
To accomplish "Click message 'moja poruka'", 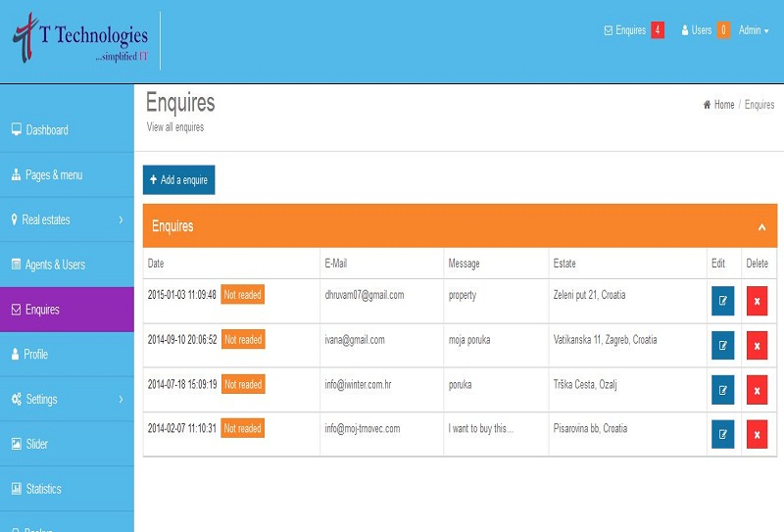I will [469, 340].
